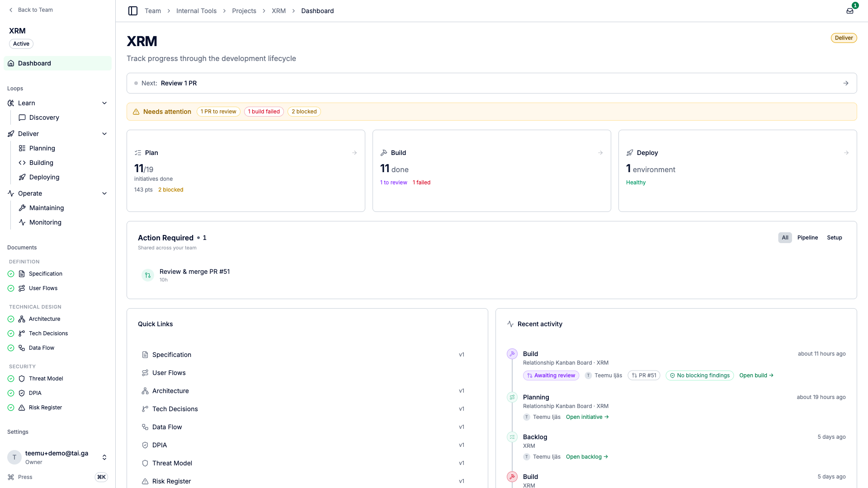Go to Internal Tools in breadcrumb
868x488 pixels.
click(196, 11)
